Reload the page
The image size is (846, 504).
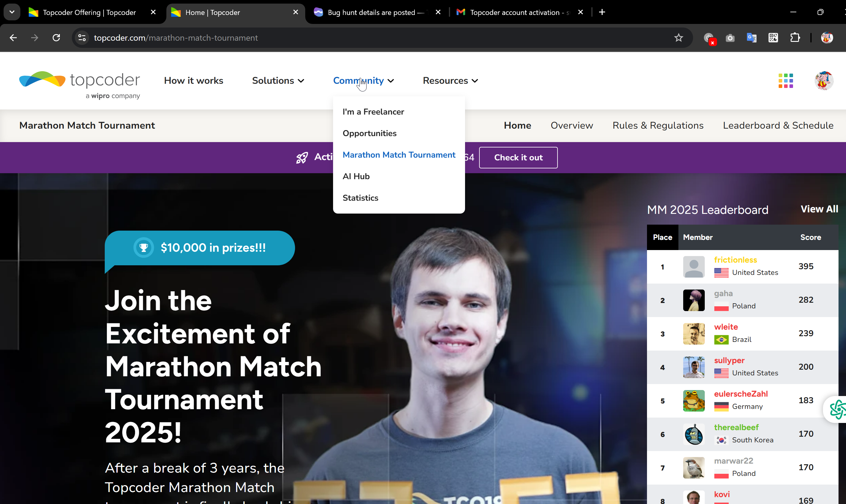56,38
